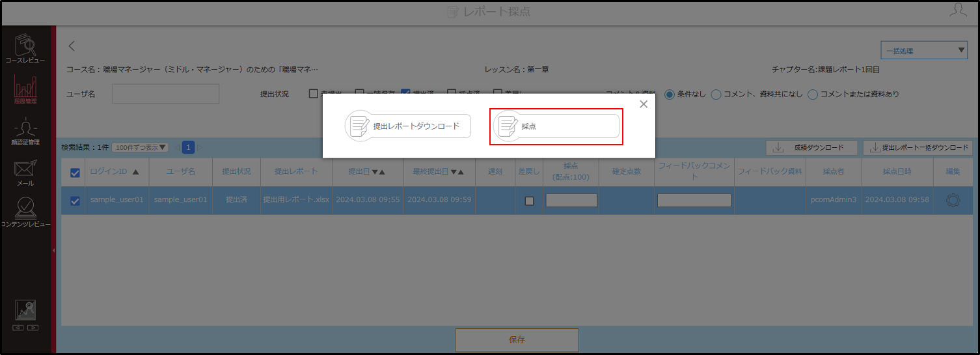Toggle the sample_user01 row checkbox

tap(75, 201)
